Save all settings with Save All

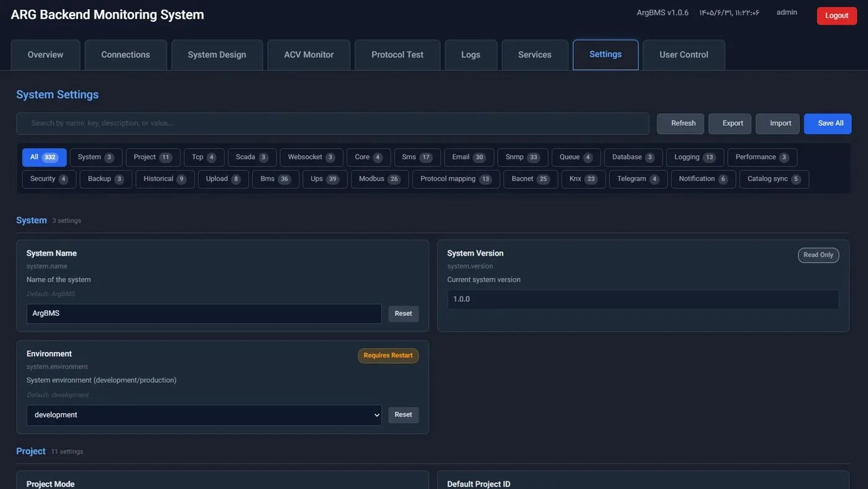tap(828, 123)
